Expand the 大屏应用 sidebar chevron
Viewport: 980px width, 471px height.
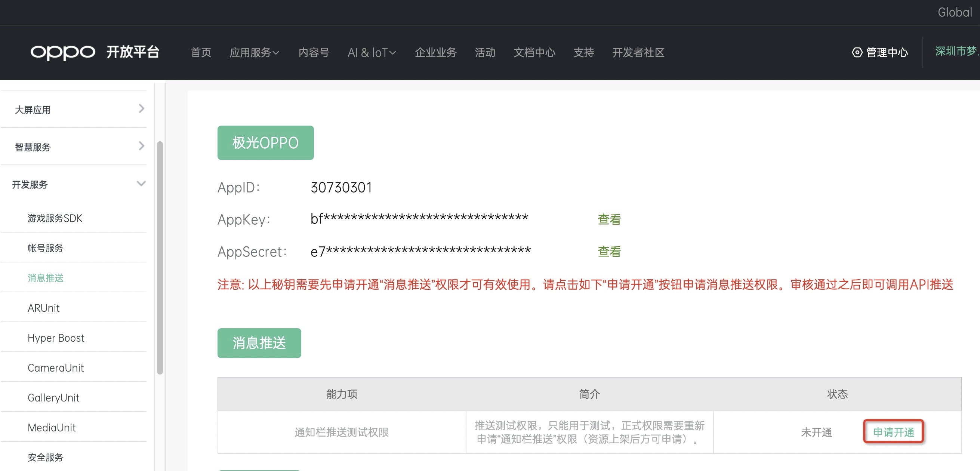141,109
